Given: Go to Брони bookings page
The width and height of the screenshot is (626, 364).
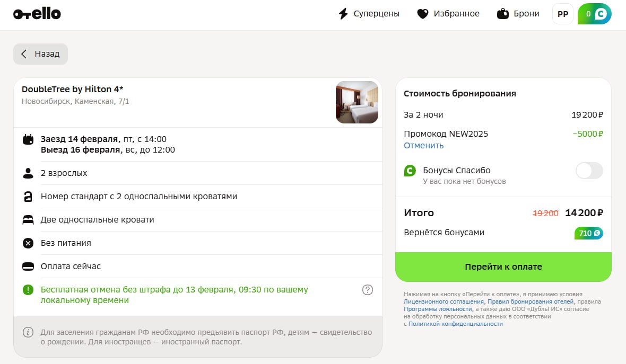Looking at the screenshot, I should (518, 14).
